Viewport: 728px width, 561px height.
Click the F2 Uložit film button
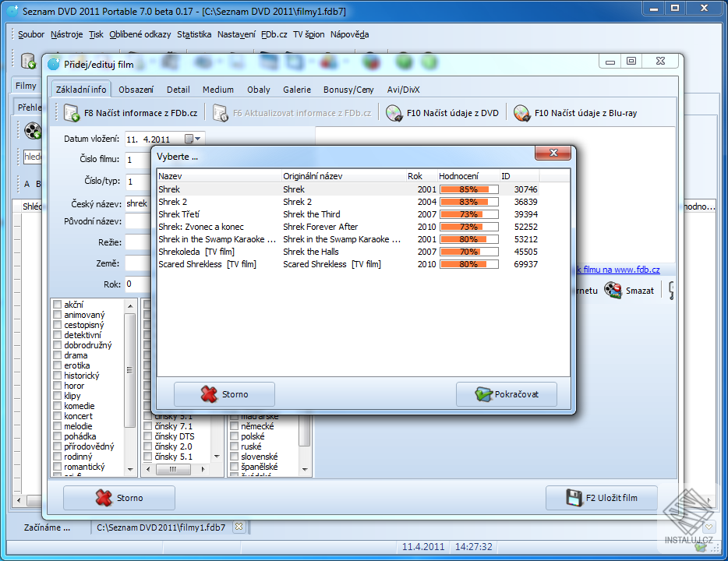(x=602, y=498)
